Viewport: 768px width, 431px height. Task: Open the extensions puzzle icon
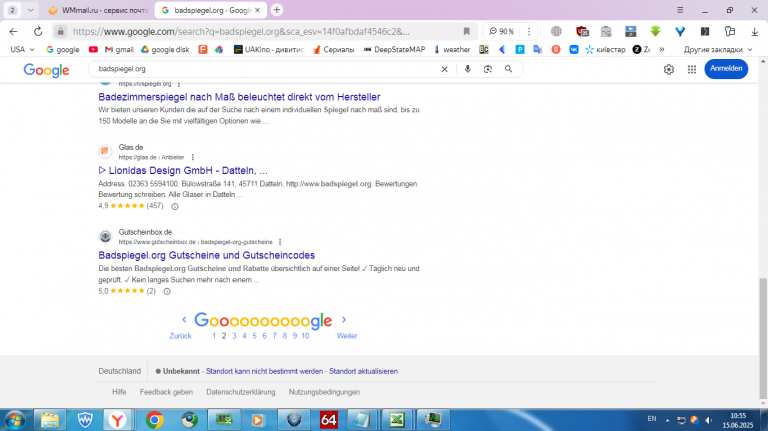(730, 31)
